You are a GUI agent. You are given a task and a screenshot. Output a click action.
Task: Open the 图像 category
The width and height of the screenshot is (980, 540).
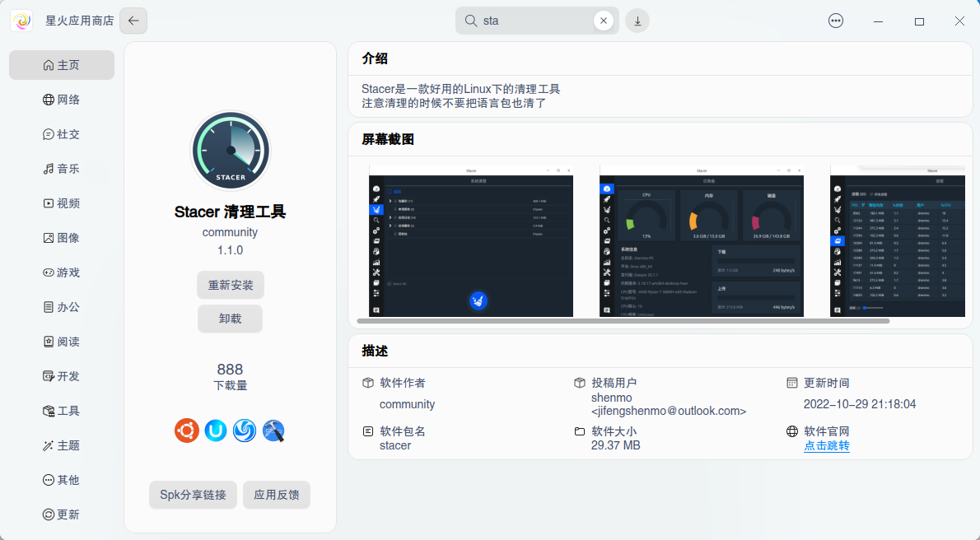pyautogui.click(x=62, y=237)
